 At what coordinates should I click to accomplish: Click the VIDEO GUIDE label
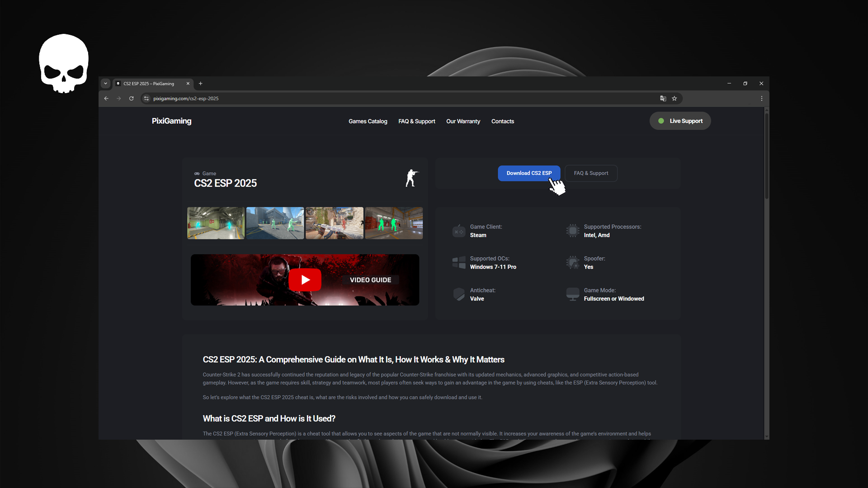point(370,280)
